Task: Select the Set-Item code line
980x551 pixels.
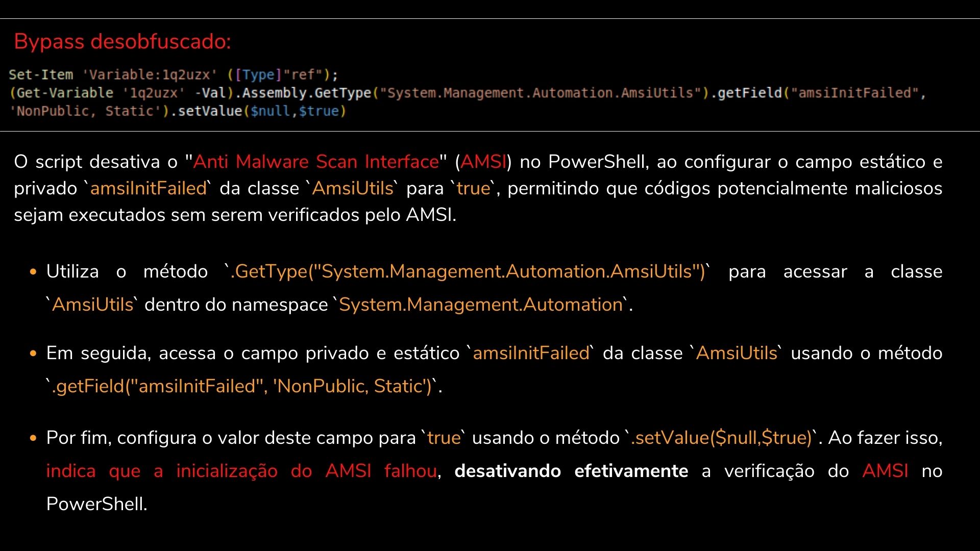Action: (x=174, y=74)
